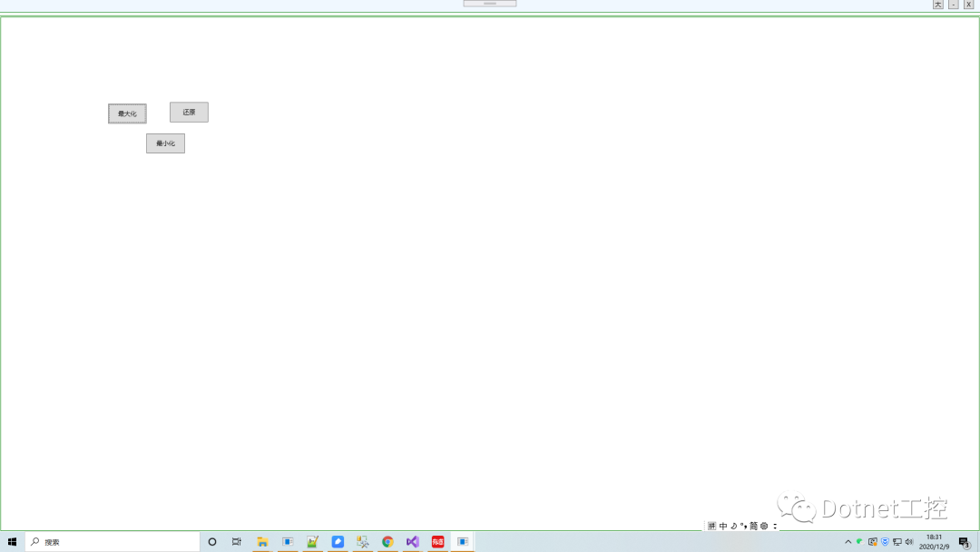Open the volume control in system tray

coord(909,542)
